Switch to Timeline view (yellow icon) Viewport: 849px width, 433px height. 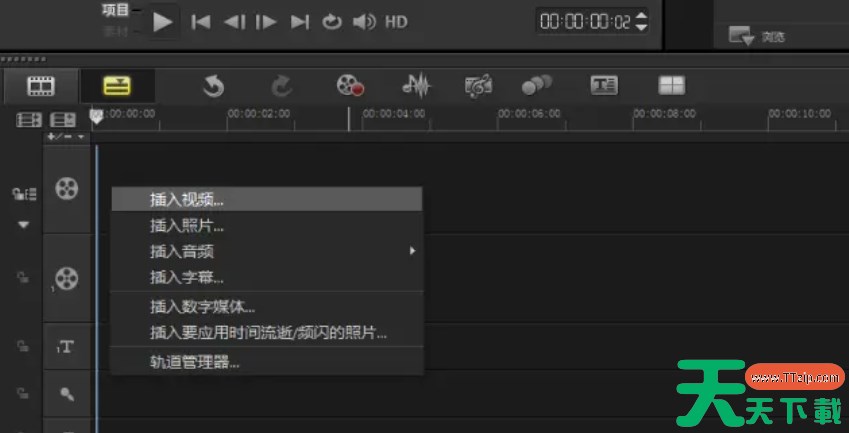pyautogui.click(x=117, y=86)
